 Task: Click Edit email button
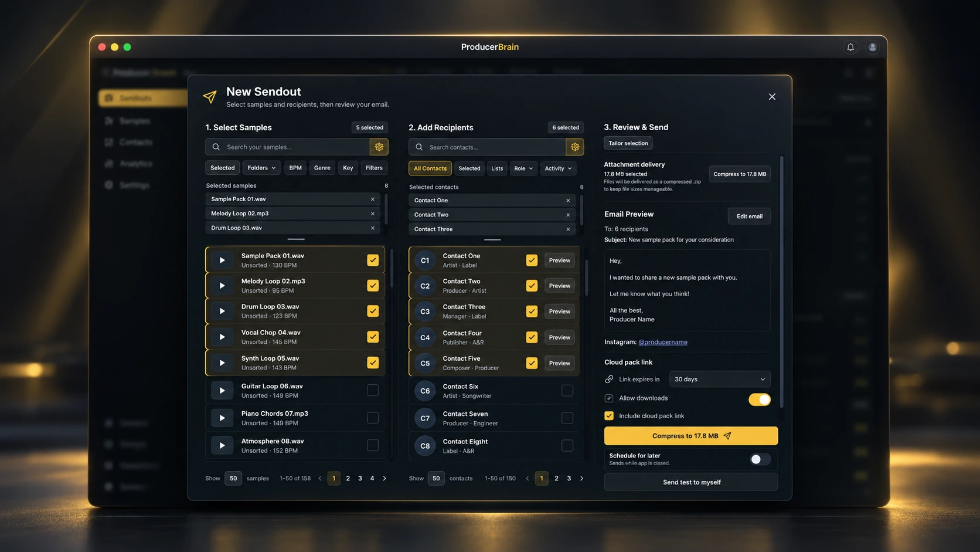(x=750, y=216)
